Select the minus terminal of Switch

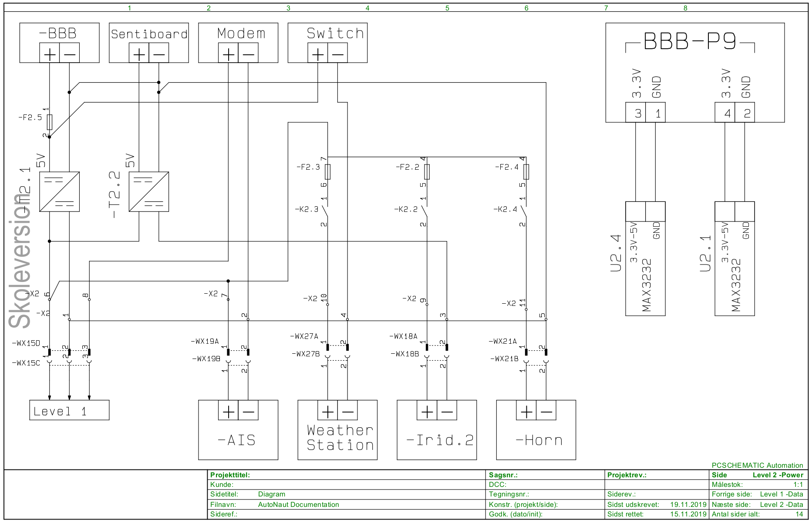(x=338, y=53)
